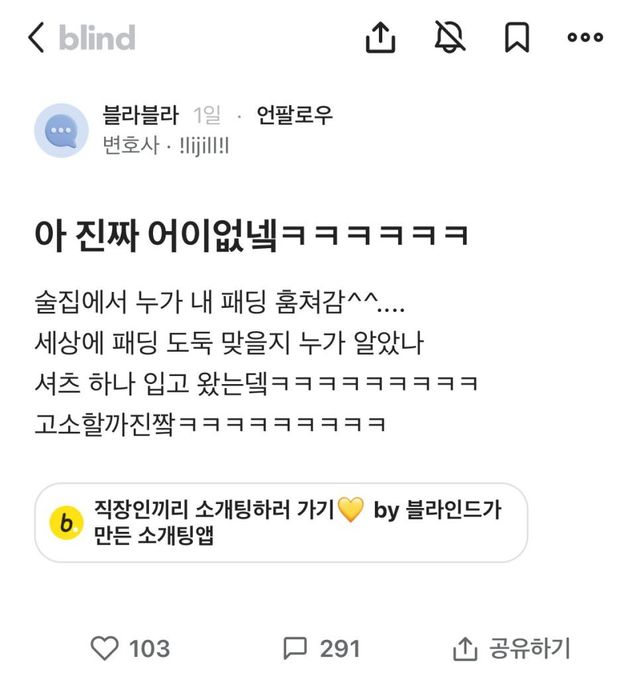Click the blind logo text
This screenshot has width=640, height=680.
click(97, 38)
